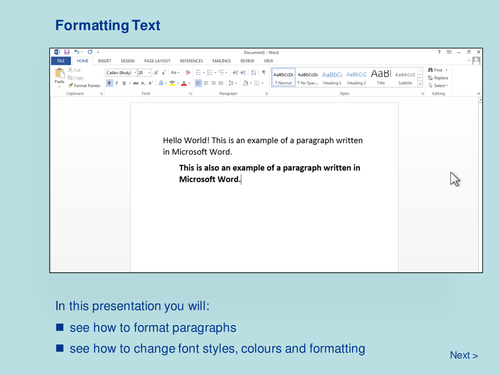500x375 pixels.
Task: Click the Text Effects glowing A icon
Action: click(161, 83)
